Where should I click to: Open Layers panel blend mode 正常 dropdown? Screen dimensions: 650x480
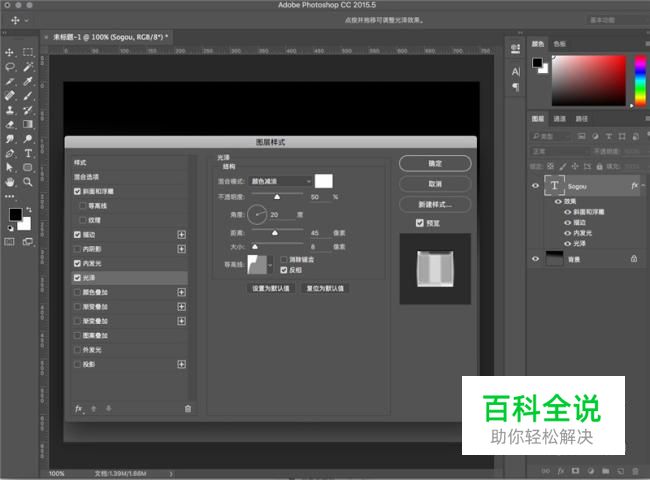coord(560,152)
